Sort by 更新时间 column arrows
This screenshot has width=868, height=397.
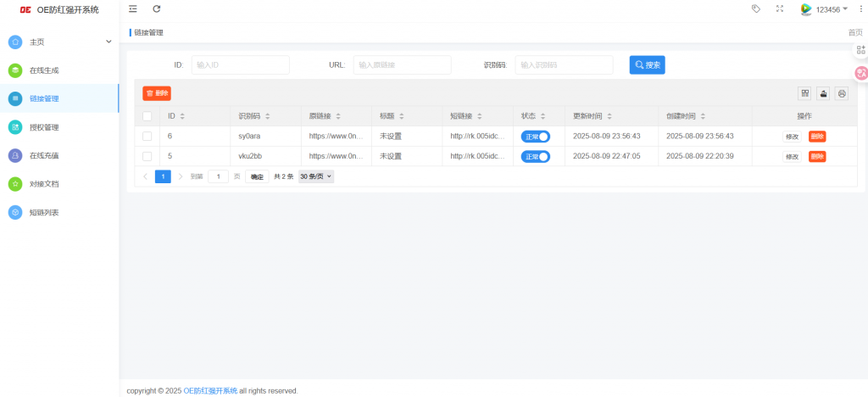[609, 116]
